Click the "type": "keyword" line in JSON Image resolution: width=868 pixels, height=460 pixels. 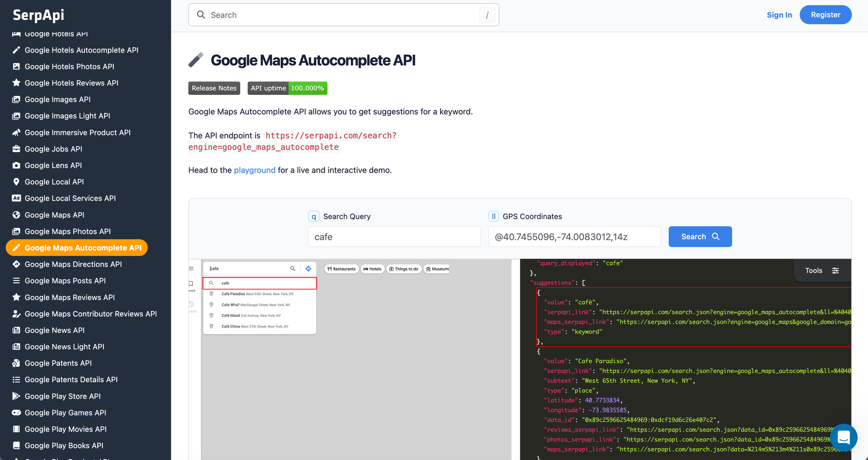tap(573, 332)
